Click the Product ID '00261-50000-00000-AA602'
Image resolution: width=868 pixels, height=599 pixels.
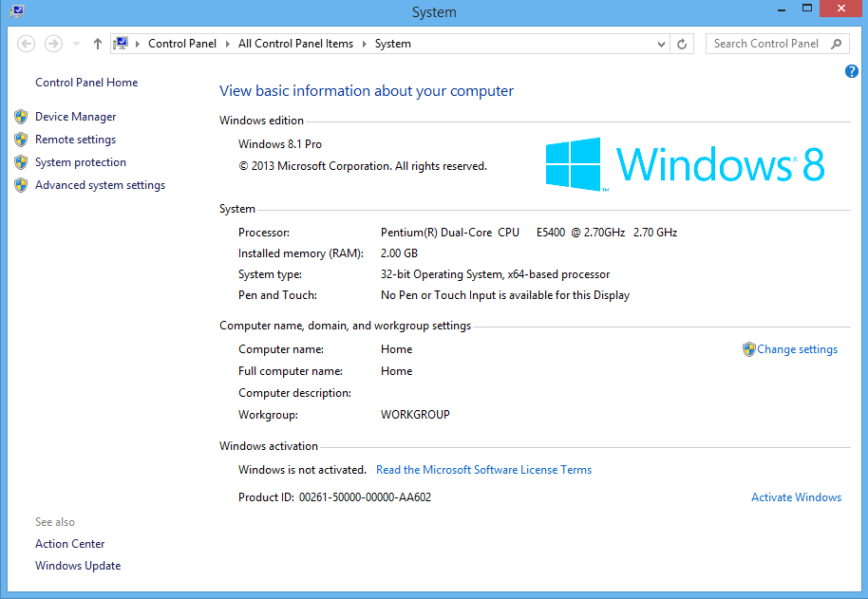click(365, 497)
